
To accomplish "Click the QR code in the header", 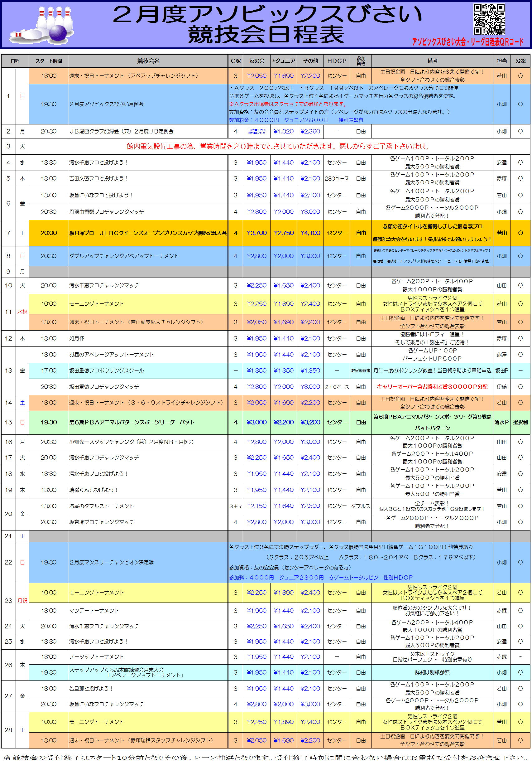I will [x=489, y=19].
